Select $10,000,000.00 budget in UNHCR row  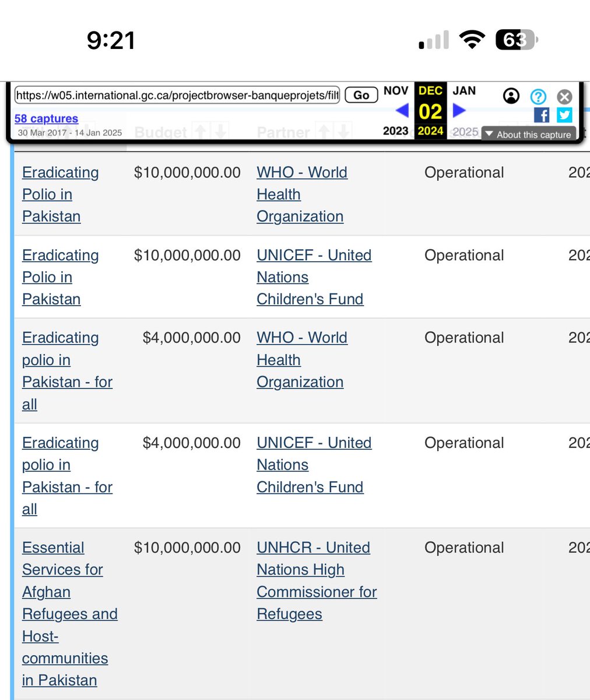tap(187, 547)
